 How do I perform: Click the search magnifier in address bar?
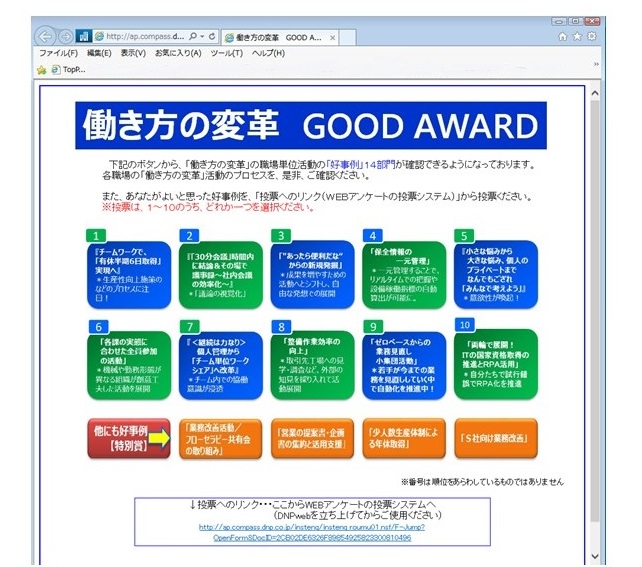point(192,36)
